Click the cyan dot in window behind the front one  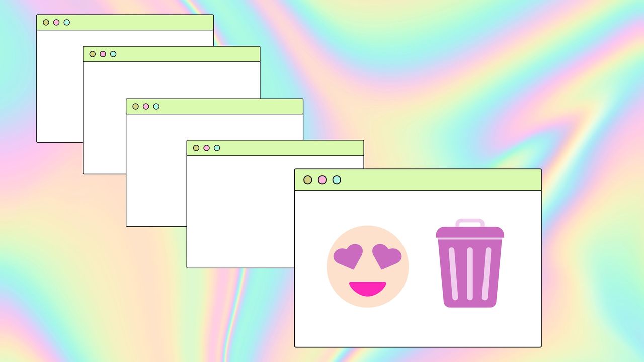pos(217,148)
